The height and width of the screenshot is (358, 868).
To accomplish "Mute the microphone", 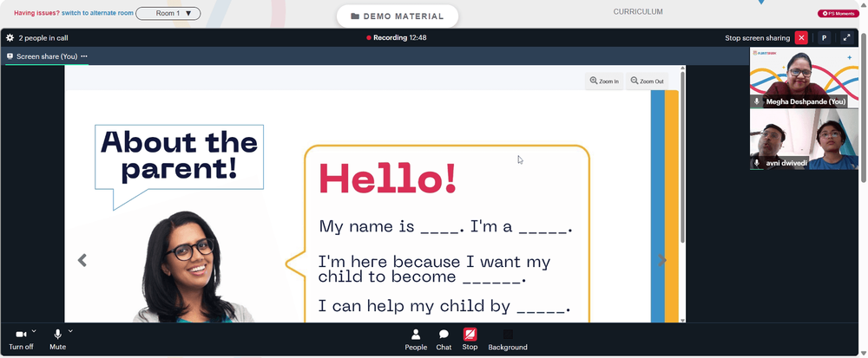I will 57,339.
